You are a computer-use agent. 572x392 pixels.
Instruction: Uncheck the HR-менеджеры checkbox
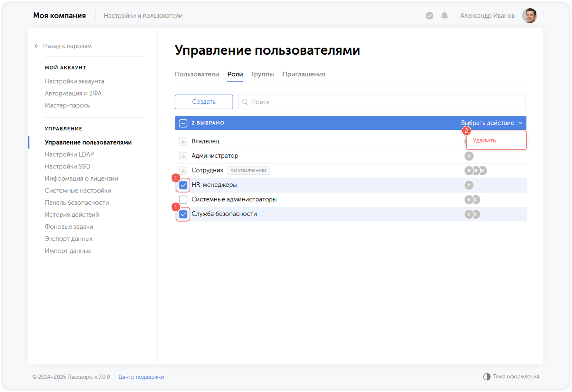click(x=183, y=185)
